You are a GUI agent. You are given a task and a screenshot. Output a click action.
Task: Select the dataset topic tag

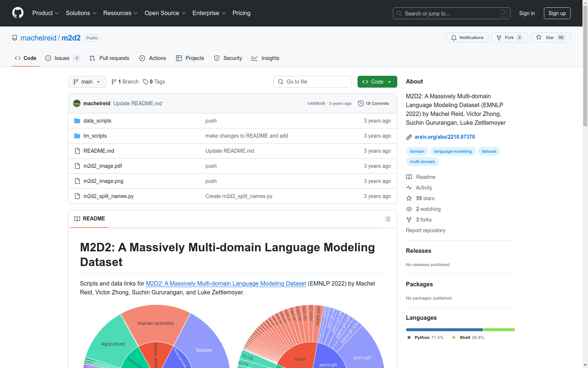(x=489, y=151)
